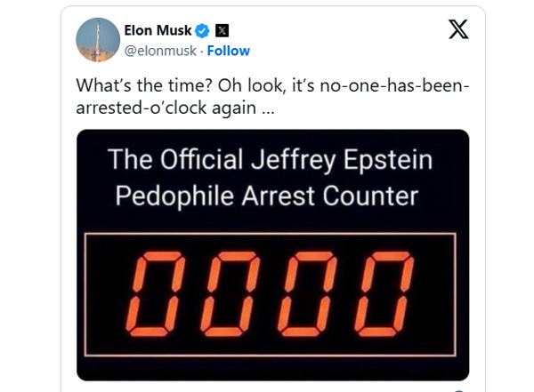The height and width of the screenshot is (392, 534).
Task: Click empty white space in the tweet header
Action: point(356,40)
